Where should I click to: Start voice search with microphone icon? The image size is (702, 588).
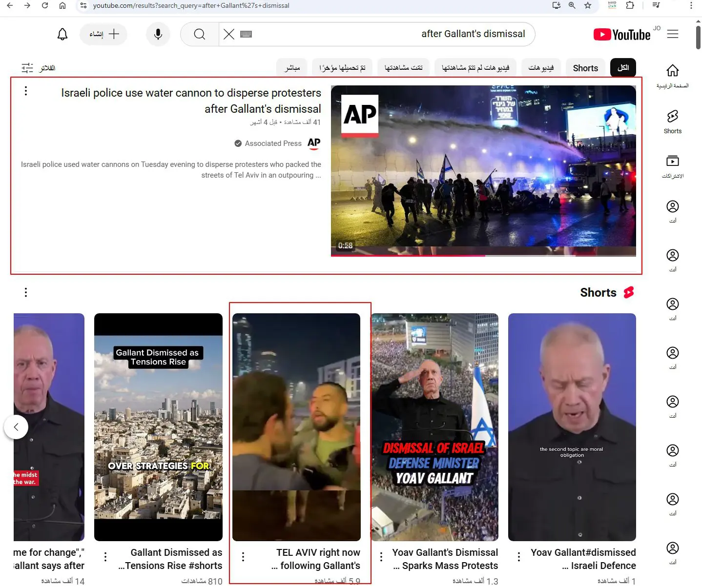158,34
